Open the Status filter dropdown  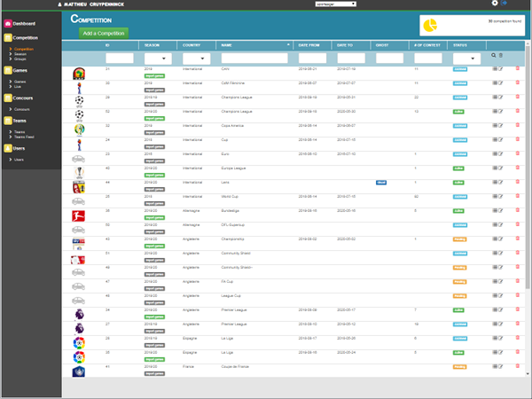(466, 58)
